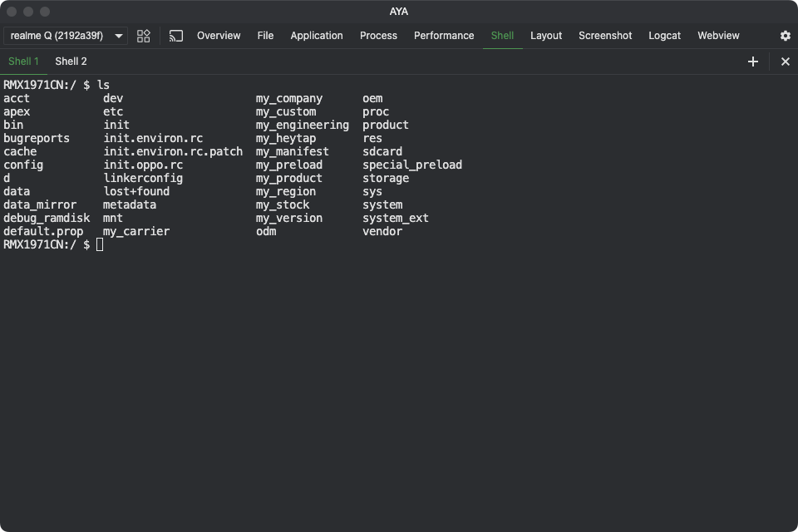This screenshot has height=532, width=798.
Task: Click the 'product' entry
Action: tap(385, 126)
